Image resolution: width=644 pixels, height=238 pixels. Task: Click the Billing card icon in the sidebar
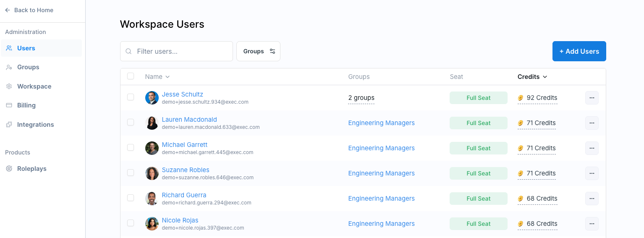pyautogui.click(x=9, y=105)
